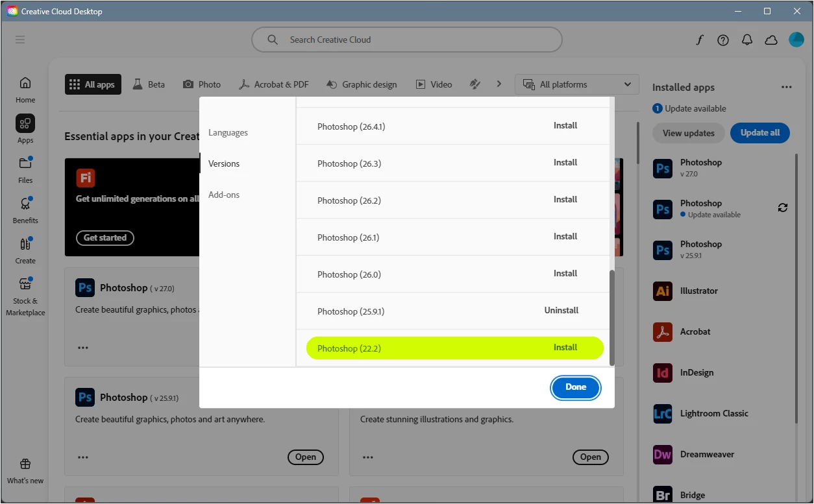This screenshot has width=814, height=504.
Task: Switch to Acrobat & PDF tab
Action: tap(273, 84)
